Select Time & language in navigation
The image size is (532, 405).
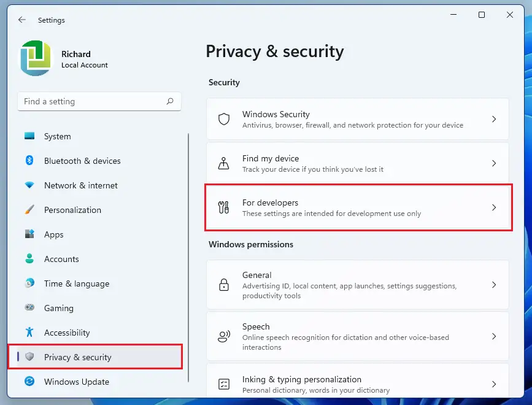pyautogui.click(x=76, y=283)
